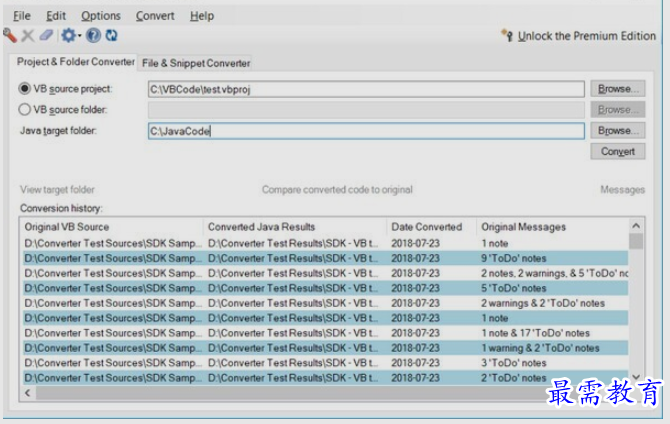Select the VB source project radio button
Viewport: 670px width, 424px height.
24,88
